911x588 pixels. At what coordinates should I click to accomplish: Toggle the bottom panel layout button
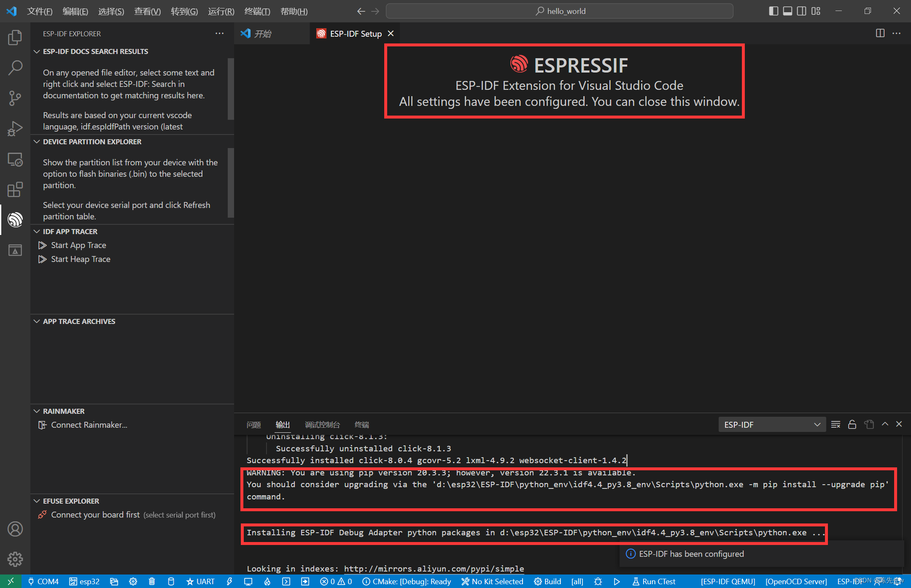click(x=787, y=11)
